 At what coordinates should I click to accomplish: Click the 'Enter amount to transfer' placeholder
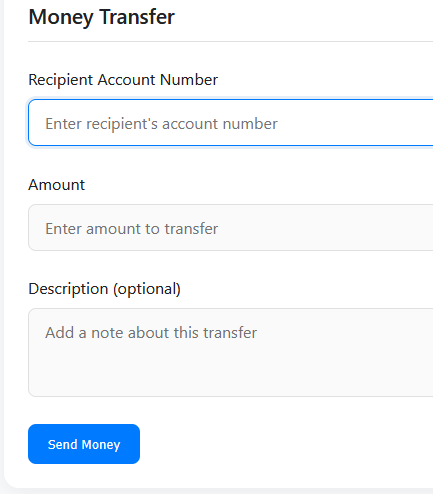point(132,229)
